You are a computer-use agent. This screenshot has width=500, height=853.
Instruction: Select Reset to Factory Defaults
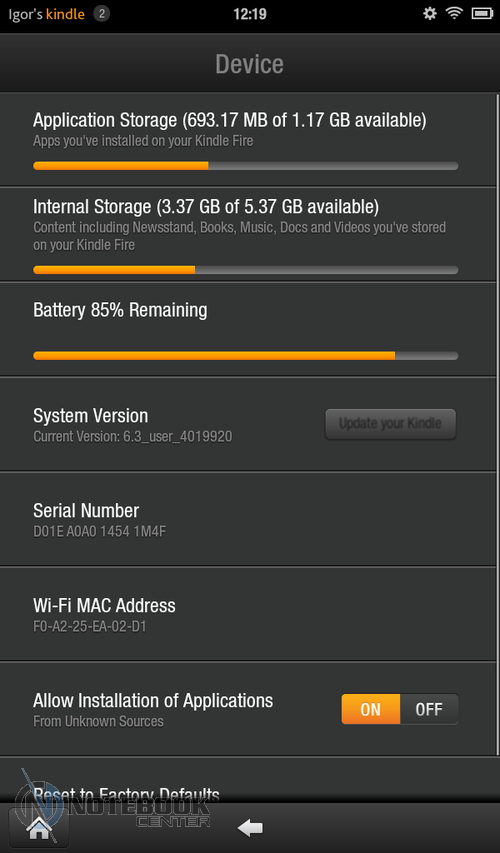click(126, 795)
